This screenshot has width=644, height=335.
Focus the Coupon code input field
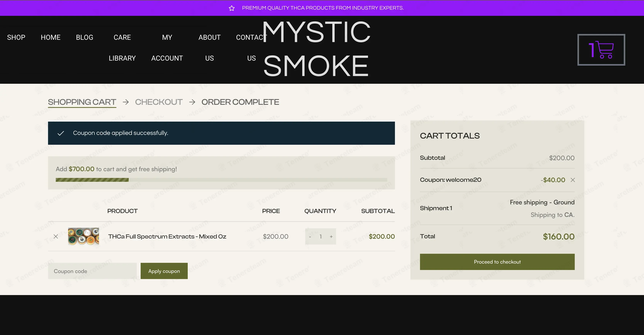[92, 271]
